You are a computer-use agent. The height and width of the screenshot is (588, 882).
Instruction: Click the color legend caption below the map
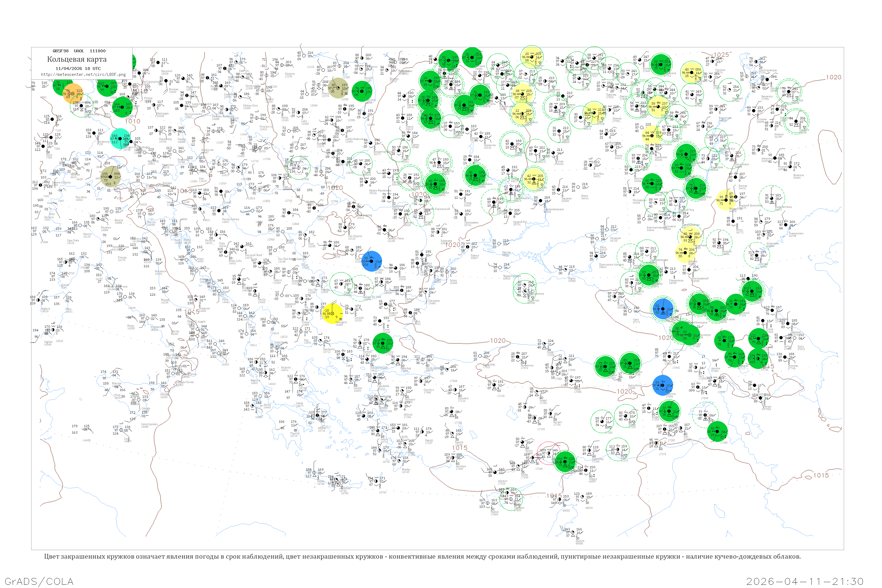[x=422, y=557]
